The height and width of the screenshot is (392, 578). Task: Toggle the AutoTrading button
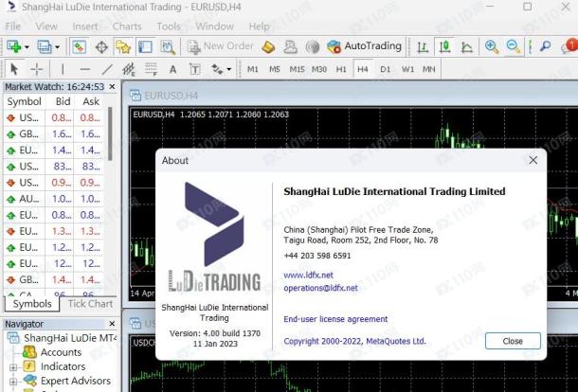point(364,46)
